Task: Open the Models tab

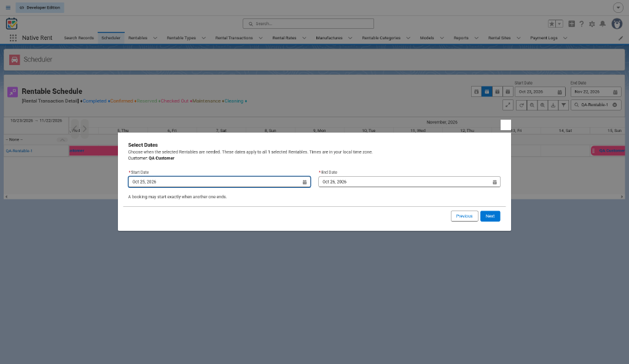Action: (427, 38)
